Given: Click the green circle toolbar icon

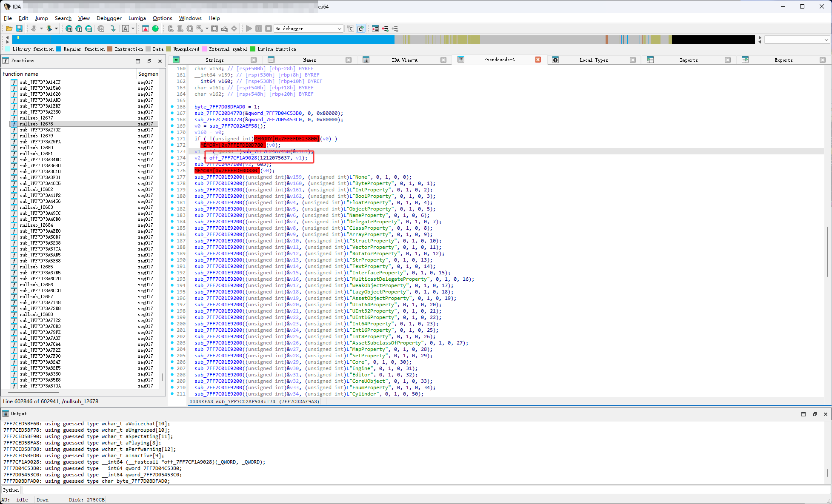Looking at the screenshot, I should (x=155, y=28).
